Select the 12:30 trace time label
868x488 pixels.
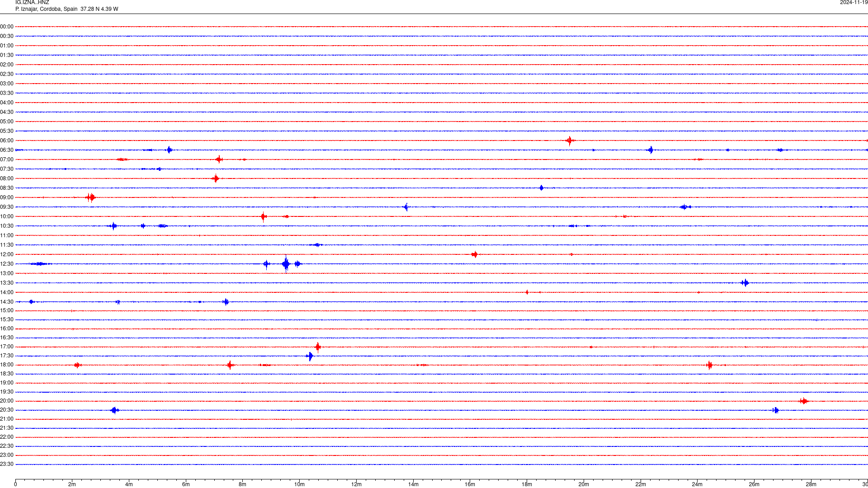click(x=7, y=264)
